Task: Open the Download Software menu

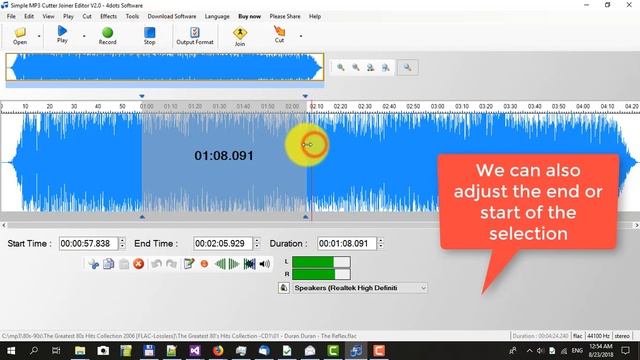Action: point(172,16)
